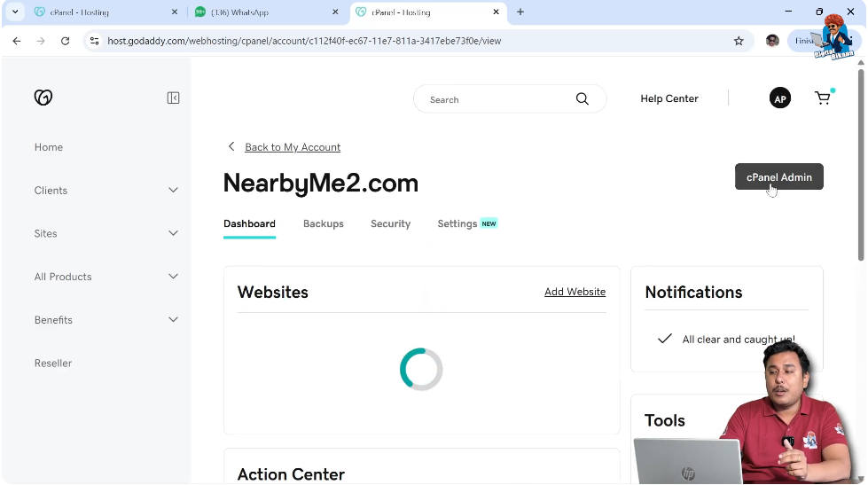The width and height of the screenshot is (868, 485).
Task: Switch to the Security tab
Action: point(390,223)
